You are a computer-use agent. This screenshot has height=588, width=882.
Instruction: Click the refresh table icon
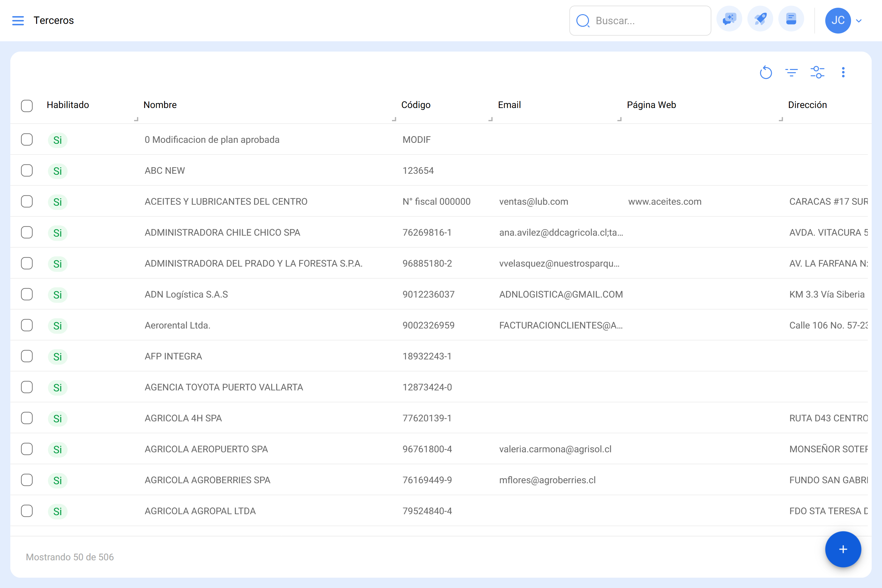pos(766,73)
